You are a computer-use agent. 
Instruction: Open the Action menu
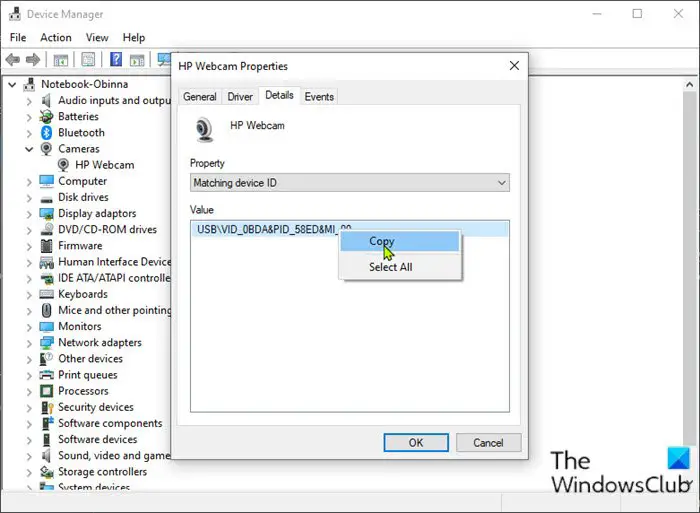(56, 38)
